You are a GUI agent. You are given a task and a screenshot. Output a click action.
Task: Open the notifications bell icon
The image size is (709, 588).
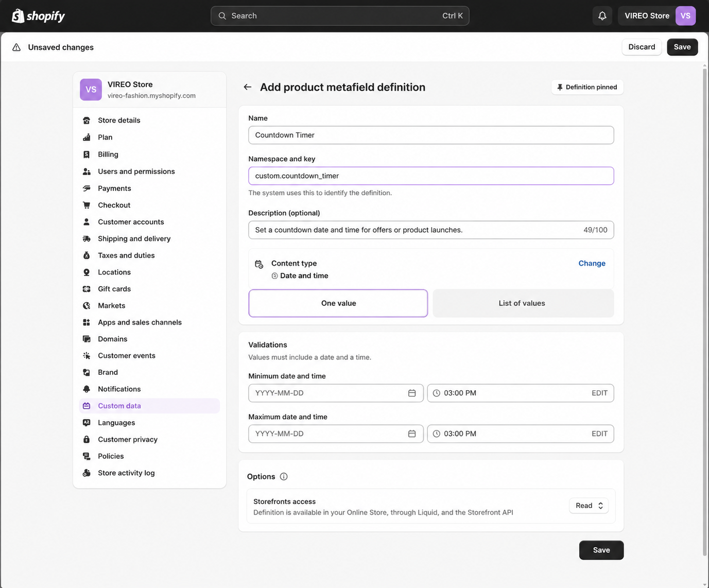602,16
